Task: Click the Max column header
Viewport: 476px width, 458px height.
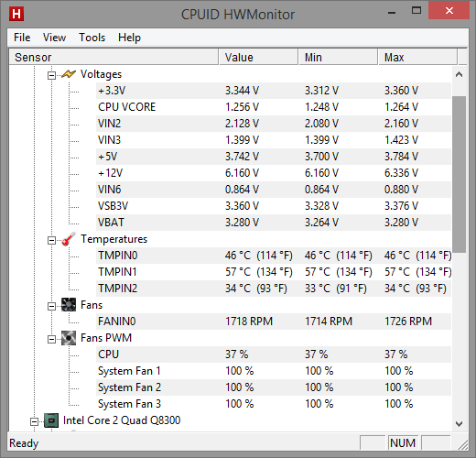Action: pyautogui.click(x=417, y=57)
